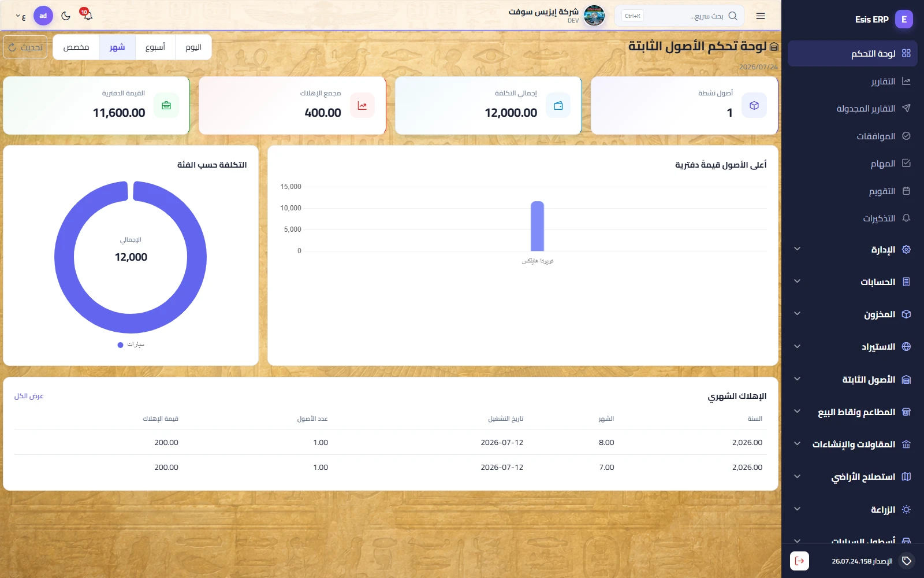Click the تويوتا هايلكس chart bar

pyautogui.click(x=538, y=226)
